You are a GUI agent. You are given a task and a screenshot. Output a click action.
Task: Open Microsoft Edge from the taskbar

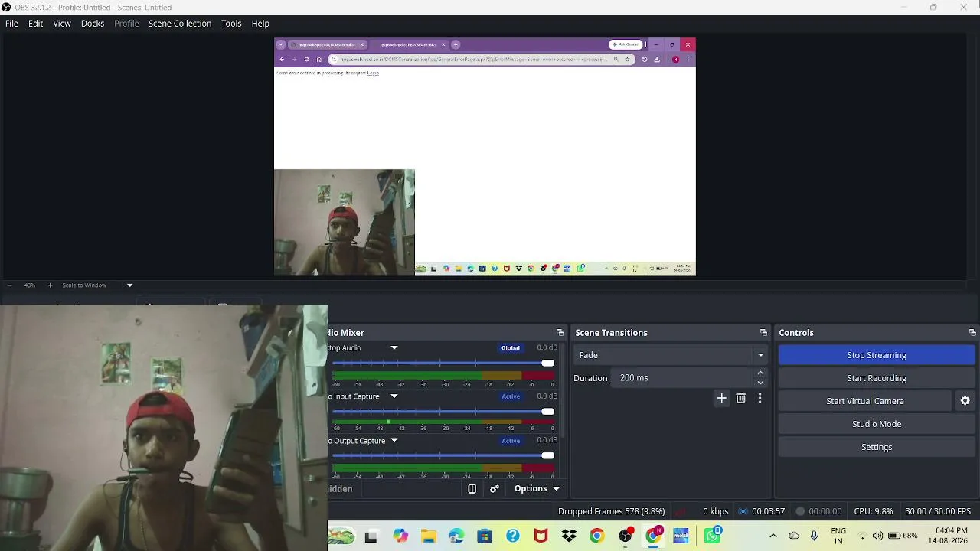point(456,536)
